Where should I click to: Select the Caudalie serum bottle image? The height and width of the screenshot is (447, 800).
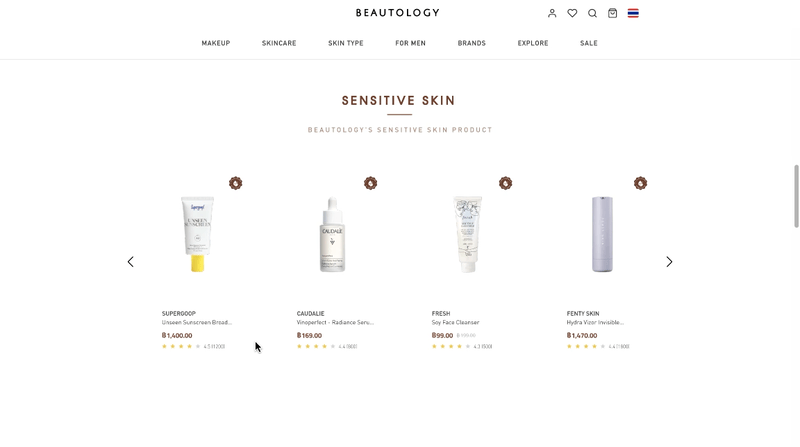tap(332, 234)
